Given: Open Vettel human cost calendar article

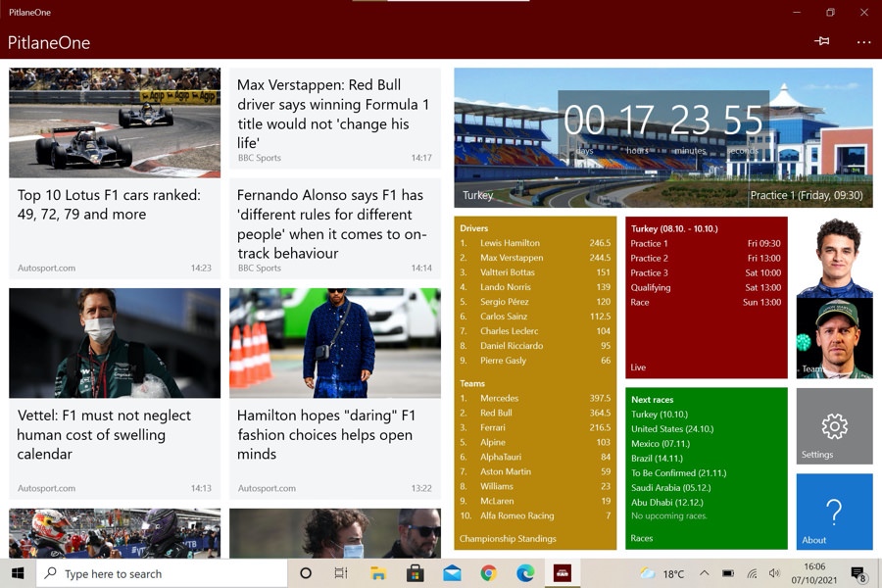Looking at the screenshot, I should (x=115, y=394).
